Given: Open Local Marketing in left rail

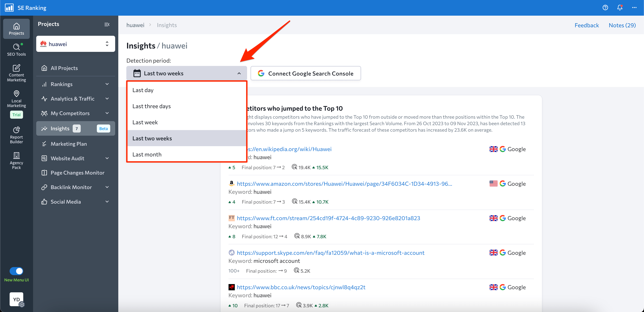Looking at the screenshot, I should pyautogui.click(x=16, y=99).
